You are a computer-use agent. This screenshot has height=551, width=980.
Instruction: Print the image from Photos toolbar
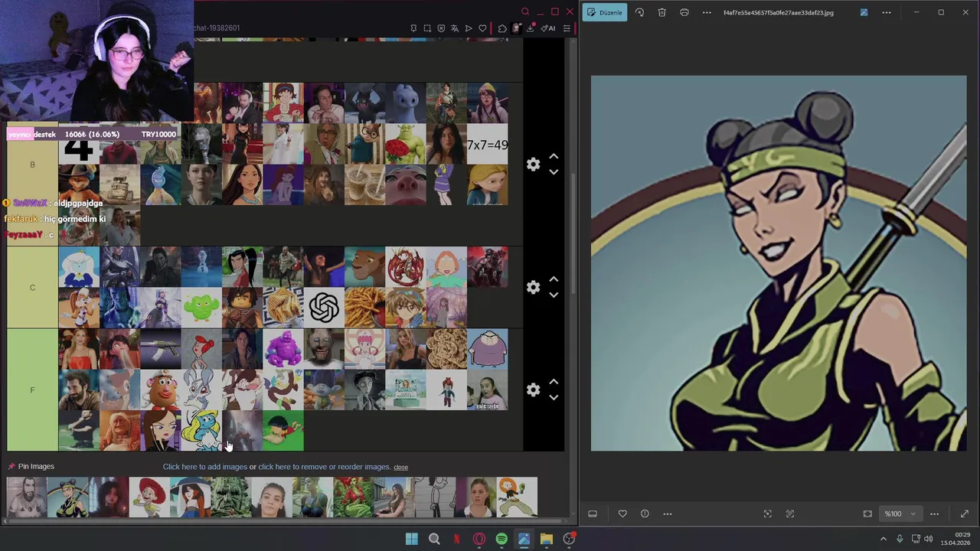point(684,12)
